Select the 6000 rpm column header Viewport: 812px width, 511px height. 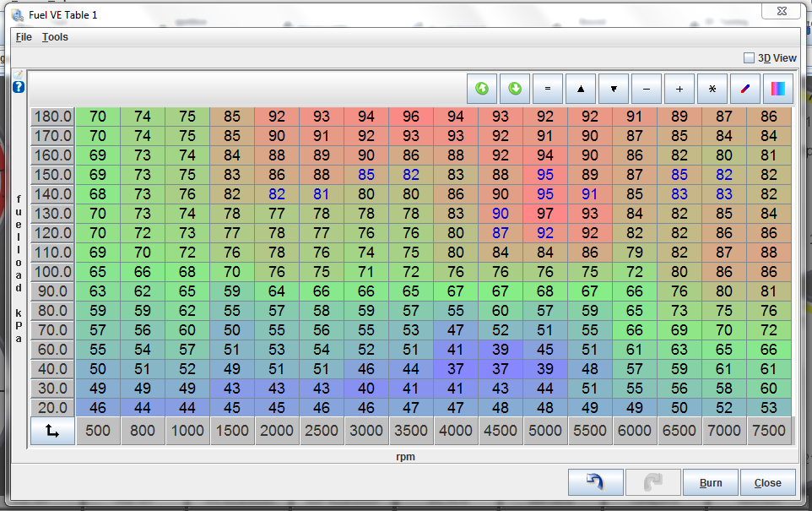point(635,431)
